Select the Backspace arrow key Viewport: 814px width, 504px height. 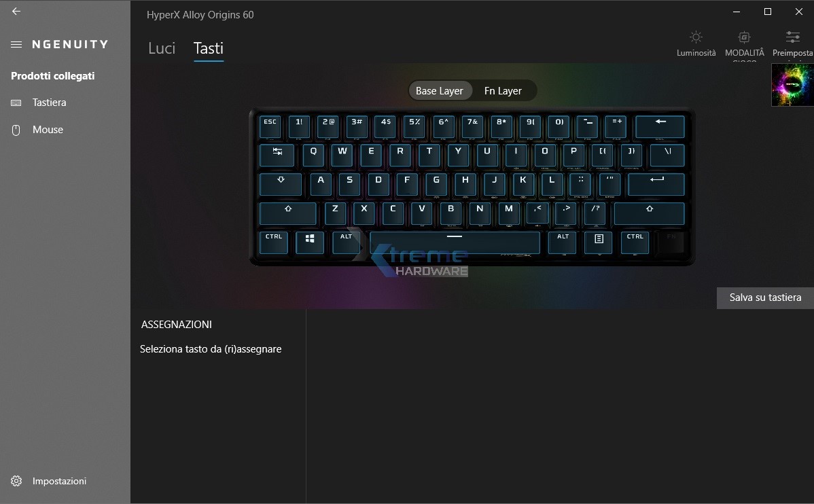coord(660,126)
